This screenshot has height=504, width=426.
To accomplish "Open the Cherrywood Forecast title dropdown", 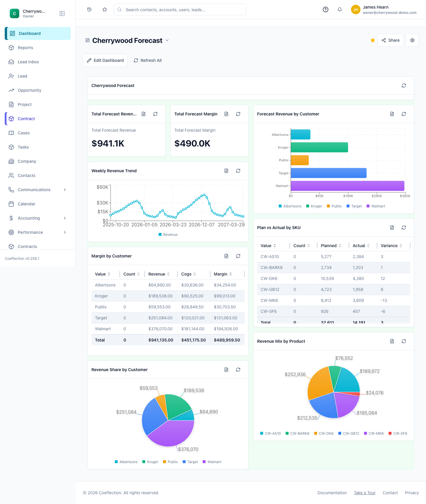I will [x=167, y=40].
